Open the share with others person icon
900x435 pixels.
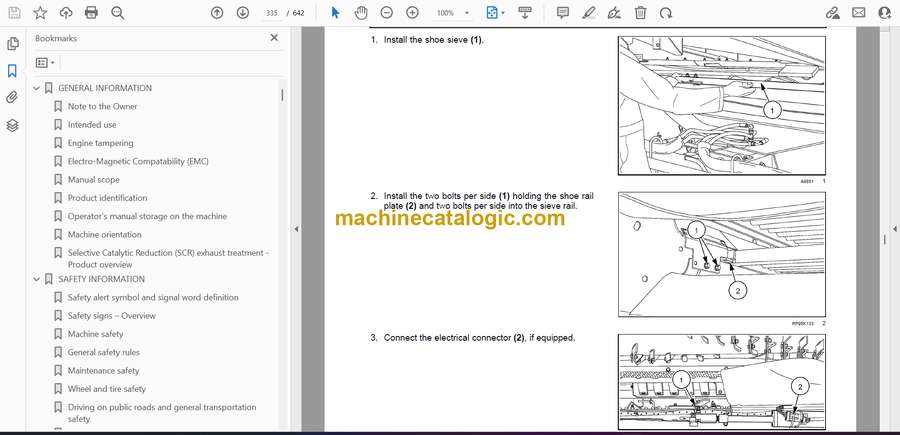[885, 13]
